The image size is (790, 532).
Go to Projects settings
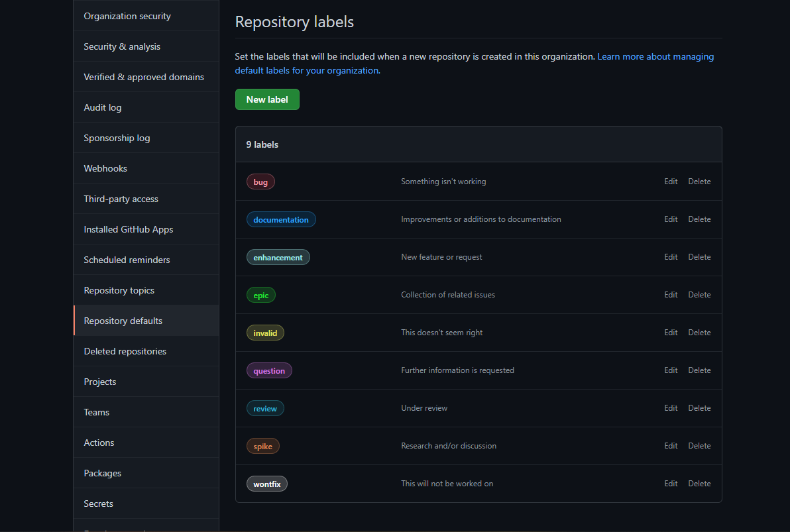pyautogui.click(x=146, y=382)
